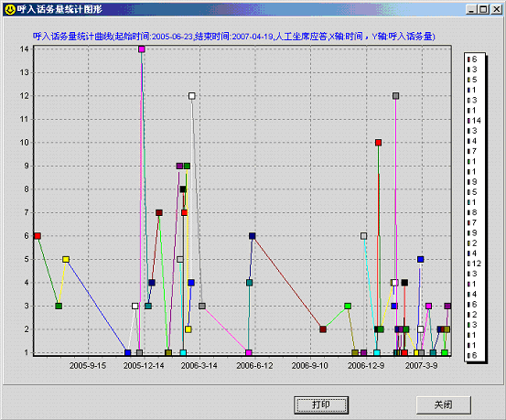This screenshot has width=506, height=420.
Task: Click the yellow smiley icon in title bar
Action: (10, 9)
